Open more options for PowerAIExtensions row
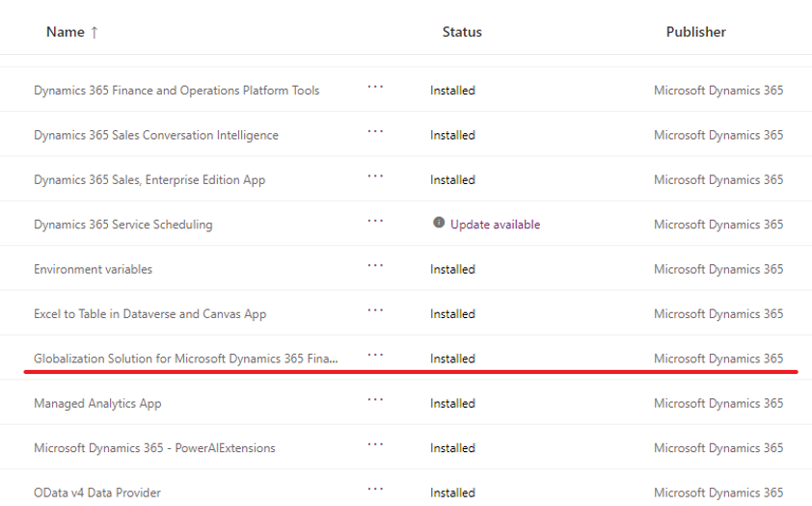812x506 pixels. coord(375,444)
